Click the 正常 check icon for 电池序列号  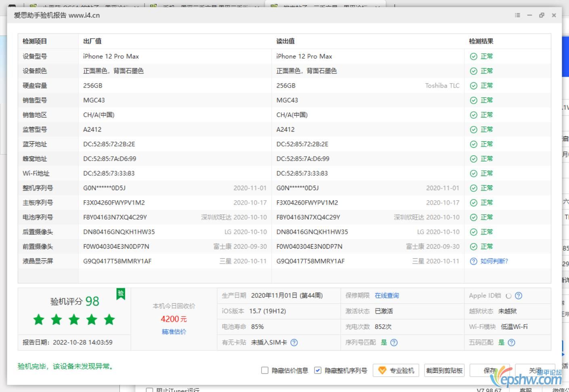(x=474, y=217)
